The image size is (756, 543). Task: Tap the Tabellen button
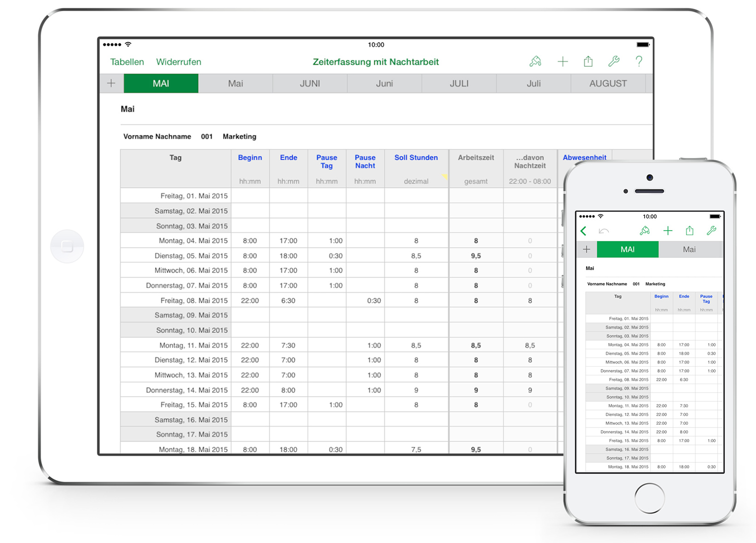coord(127,62)
